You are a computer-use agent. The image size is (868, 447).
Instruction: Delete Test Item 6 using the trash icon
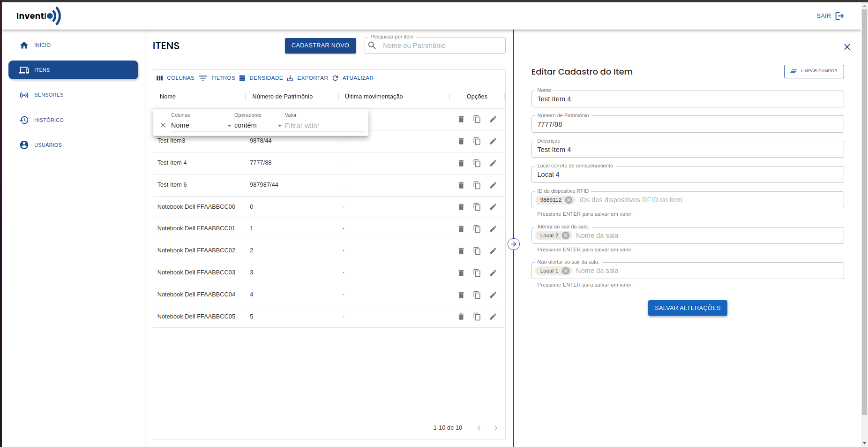point(461,185)
